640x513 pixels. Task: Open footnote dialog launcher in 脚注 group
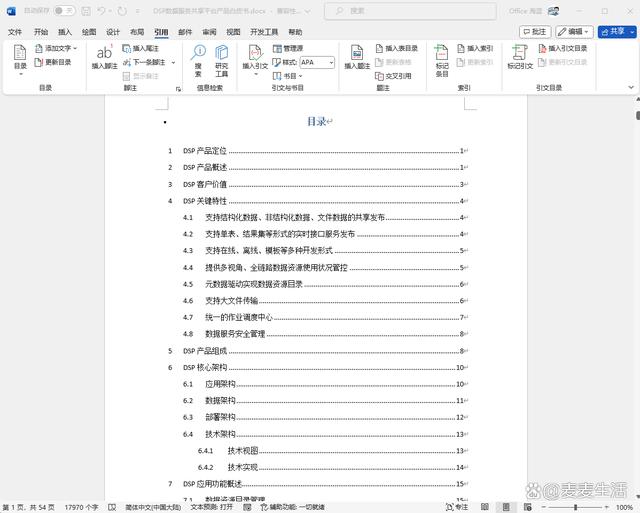(x=178, y=89)
